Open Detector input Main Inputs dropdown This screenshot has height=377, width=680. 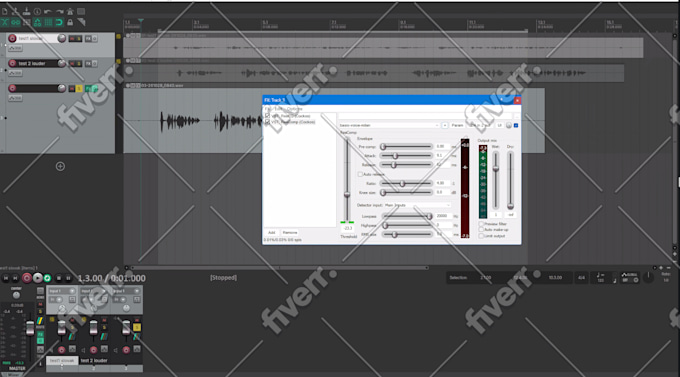click(417, 205)
